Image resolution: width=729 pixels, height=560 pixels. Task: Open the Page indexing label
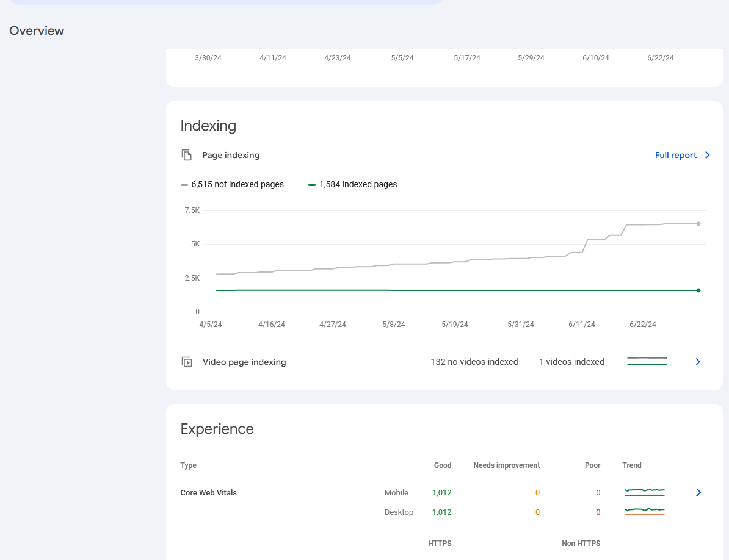point(231,155)
